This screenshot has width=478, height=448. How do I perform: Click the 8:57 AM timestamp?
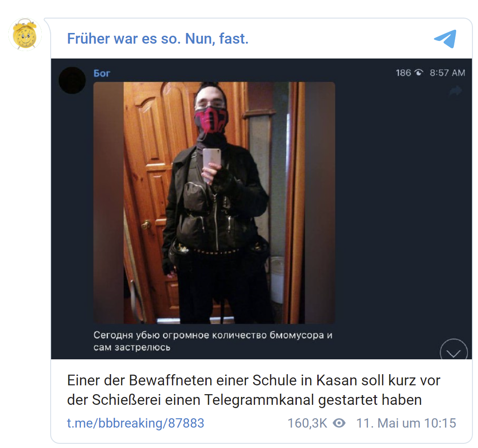(x=447, y=72)
